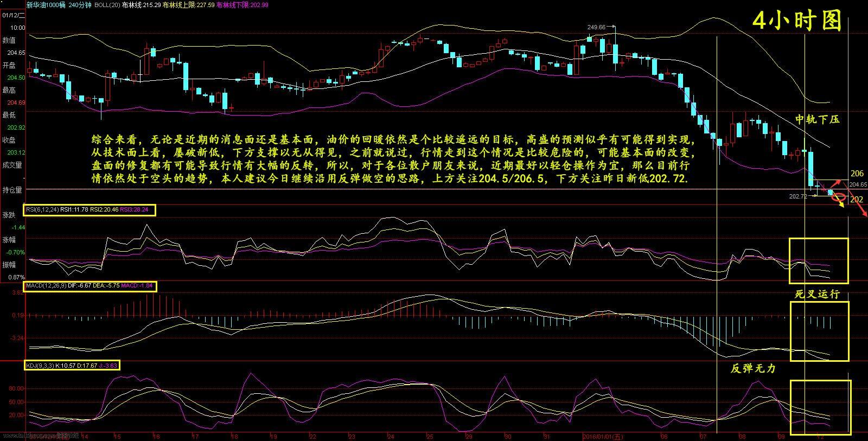Click the low price 202.92

point(16,127)
